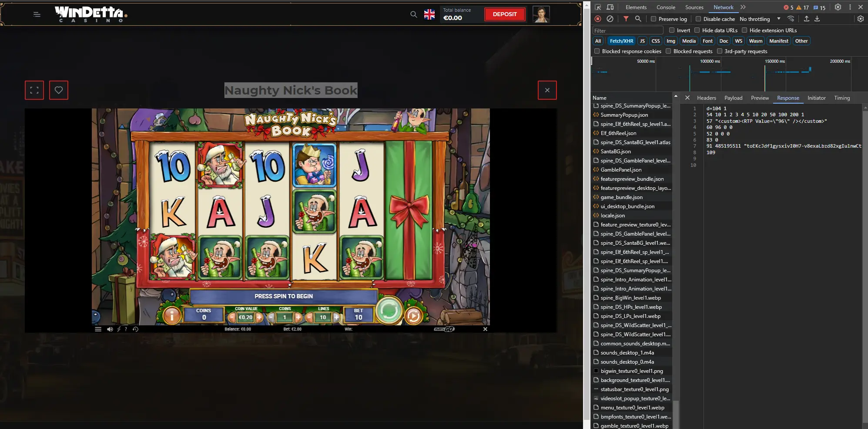Viewport: 868px width, 429px height.
Task: Switch to the Console tab
Action: pyautogui.click(x=666, y=7)
